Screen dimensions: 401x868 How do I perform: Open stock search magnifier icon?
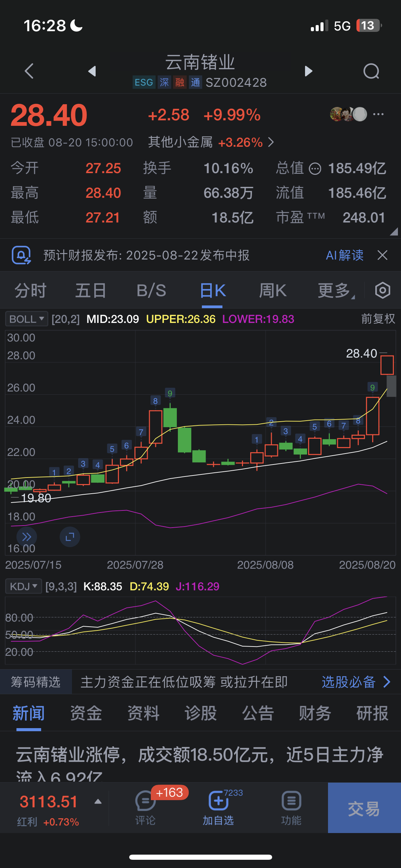point(371,71)
